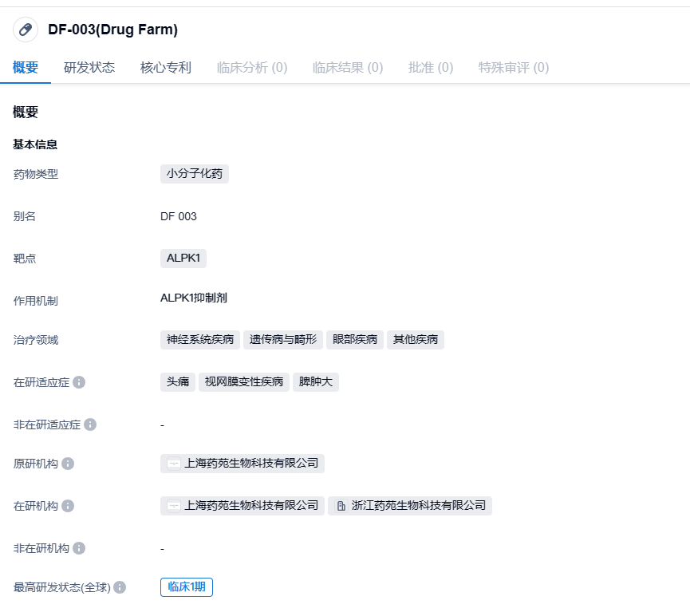Click info icon beside 在研机构 label

point(68,506)
